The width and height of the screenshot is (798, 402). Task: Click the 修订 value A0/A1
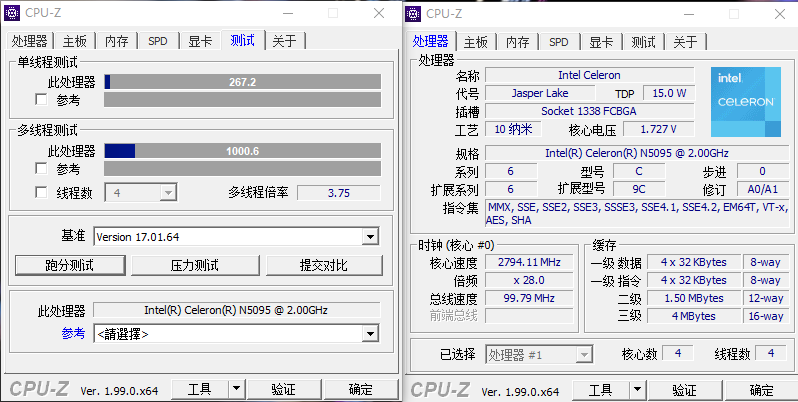[763, 189]
